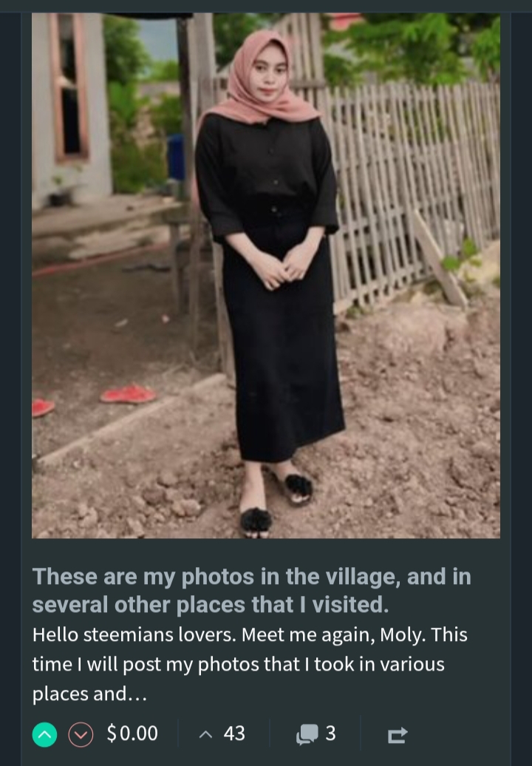Click the dollar sign of the payout amount
The height and width of the screenshot is (766, 532).
click(x=112, y=733)
